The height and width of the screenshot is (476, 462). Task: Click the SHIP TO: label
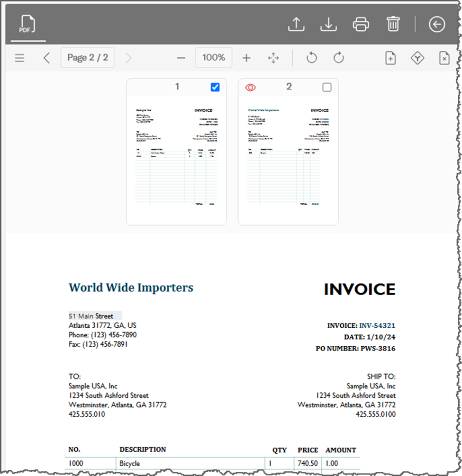[x=381, y=377]
